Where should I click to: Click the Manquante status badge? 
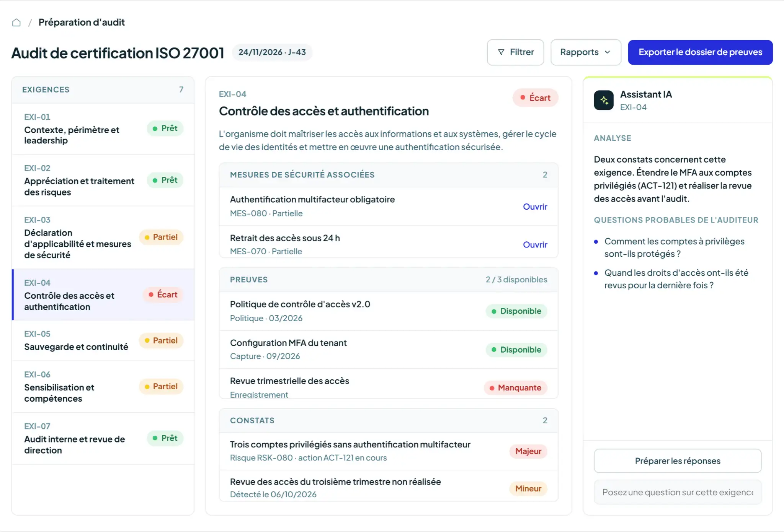515,388
